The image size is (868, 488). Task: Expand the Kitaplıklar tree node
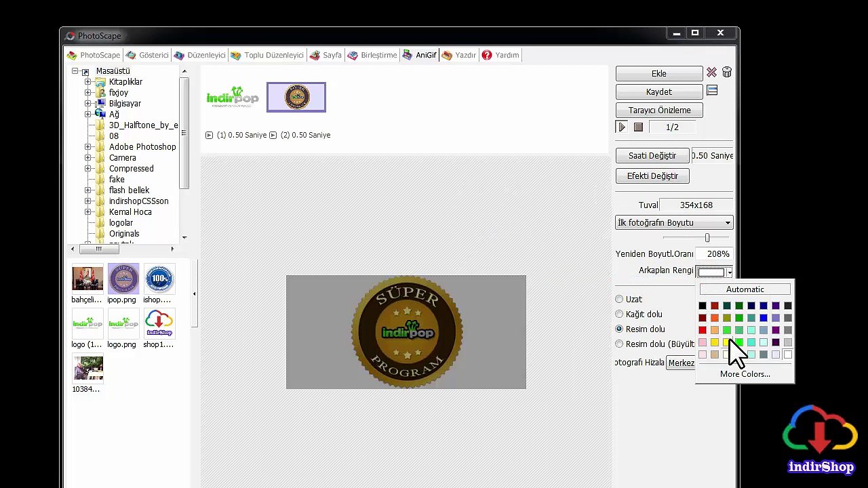pos(87,82)
